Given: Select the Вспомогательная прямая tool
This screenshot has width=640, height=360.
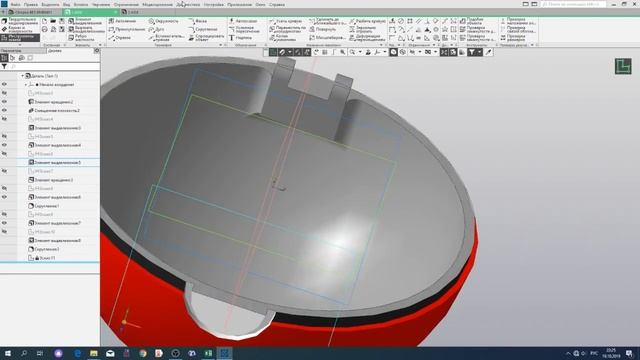Looking at the screenshot, I should point(166,38).
